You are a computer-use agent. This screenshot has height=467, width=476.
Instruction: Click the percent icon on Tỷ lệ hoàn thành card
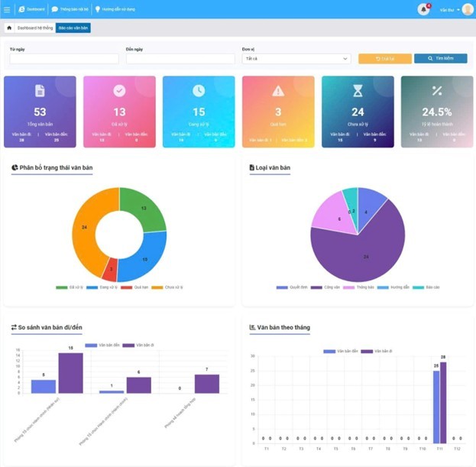pyautogui.click(x=437, y=91)
